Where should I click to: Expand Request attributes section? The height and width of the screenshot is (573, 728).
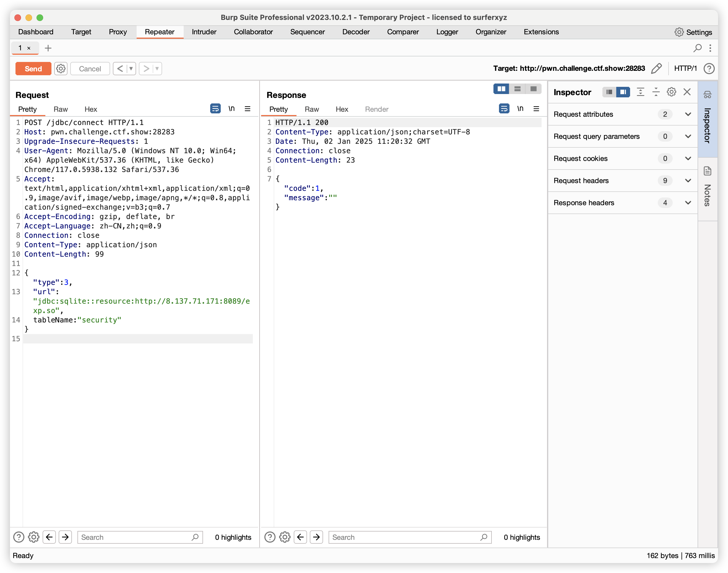coord(623,114)
